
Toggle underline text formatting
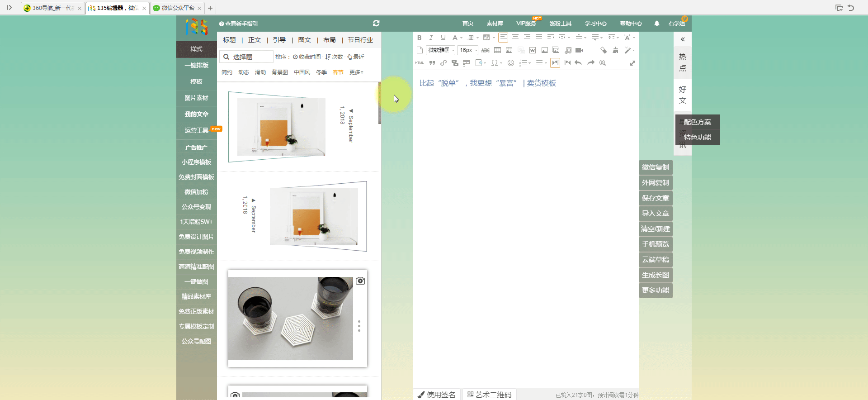(x=443, y=38)
